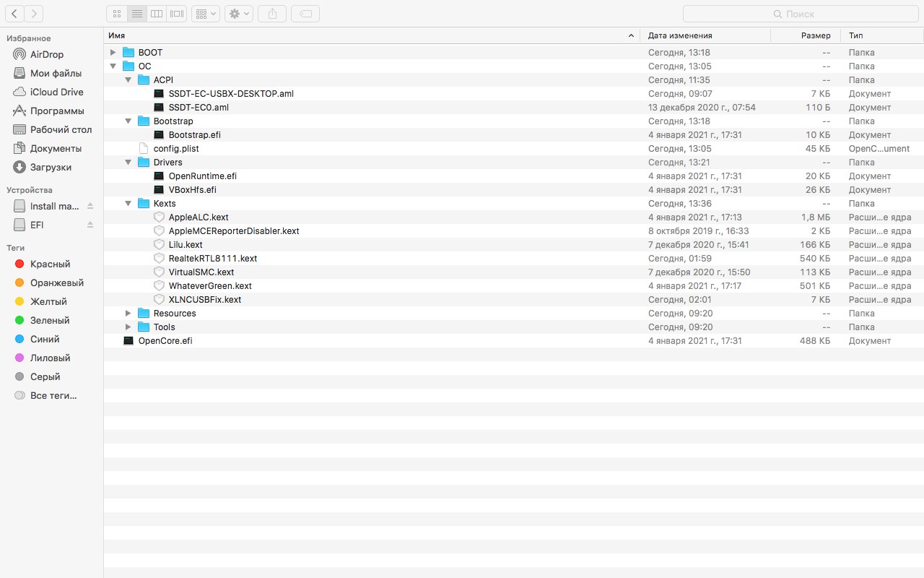Select WhateverGreen.kext file name
Image resolution: width=924 pixels, height=578 pixels.
pos(210,285)
